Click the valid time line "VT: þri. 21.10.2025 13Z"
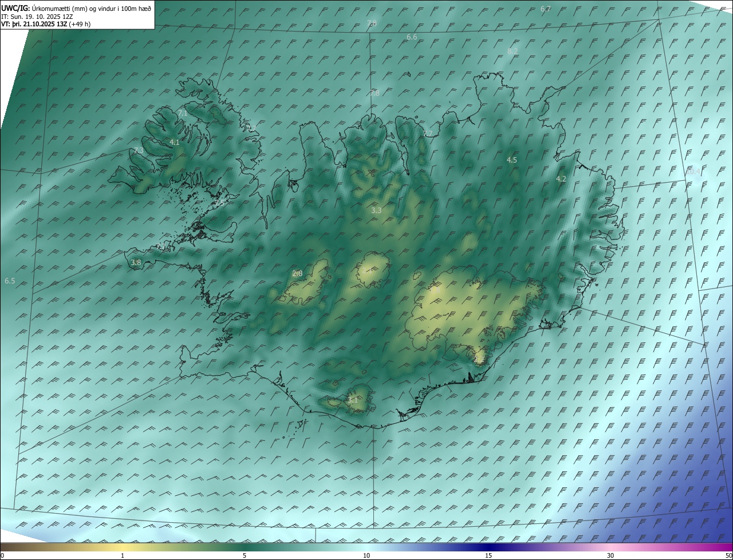 coord(34,24)
